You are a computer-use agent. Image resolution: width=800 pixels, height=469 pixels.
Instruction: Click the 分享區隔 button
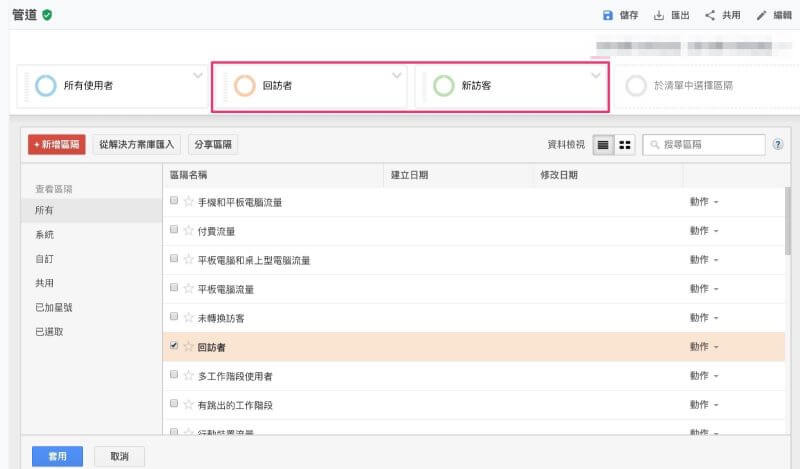point(213,144)
